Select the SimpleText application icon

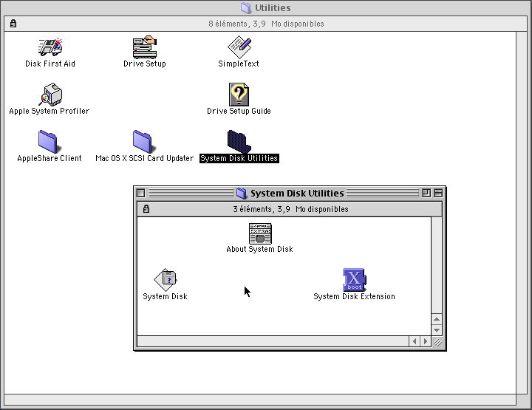[239, 47]
